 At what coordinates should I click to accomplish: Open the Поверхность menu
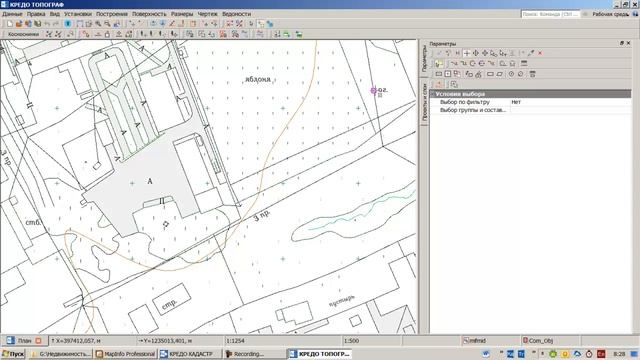pyautogui.click(x=149, y=14)
